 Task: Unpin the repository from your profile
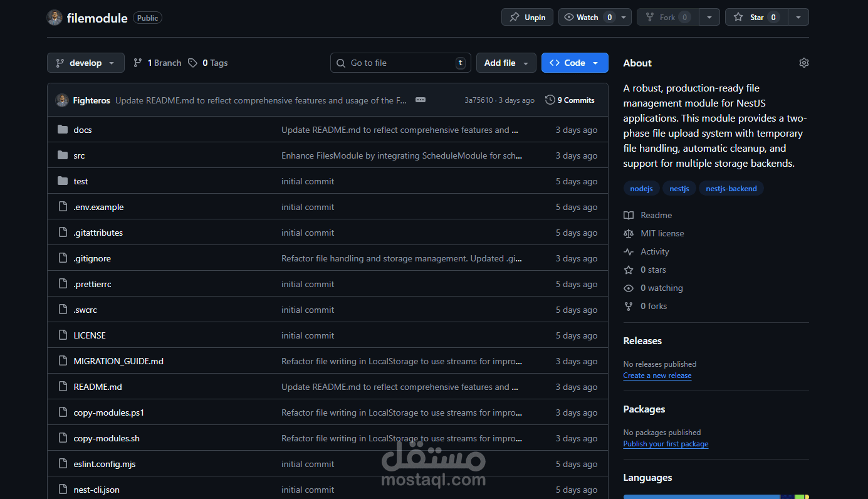click(x=527, y=17)
